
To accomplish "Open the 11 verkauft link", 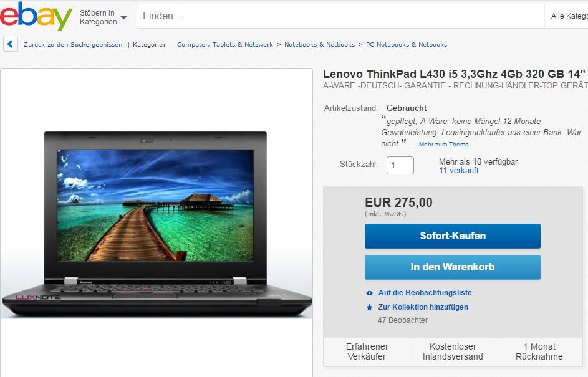I will (459, 171).
